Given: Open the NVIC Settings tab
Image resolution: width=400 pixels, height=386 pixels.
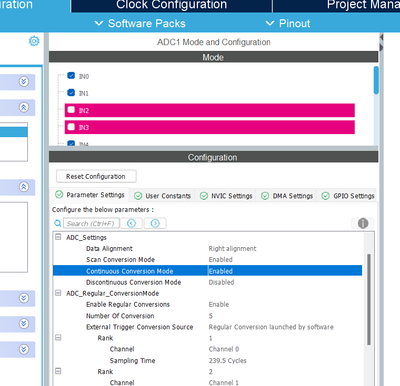Looking at the screenshot, I should pyautogui.click(x=226, y=196).
